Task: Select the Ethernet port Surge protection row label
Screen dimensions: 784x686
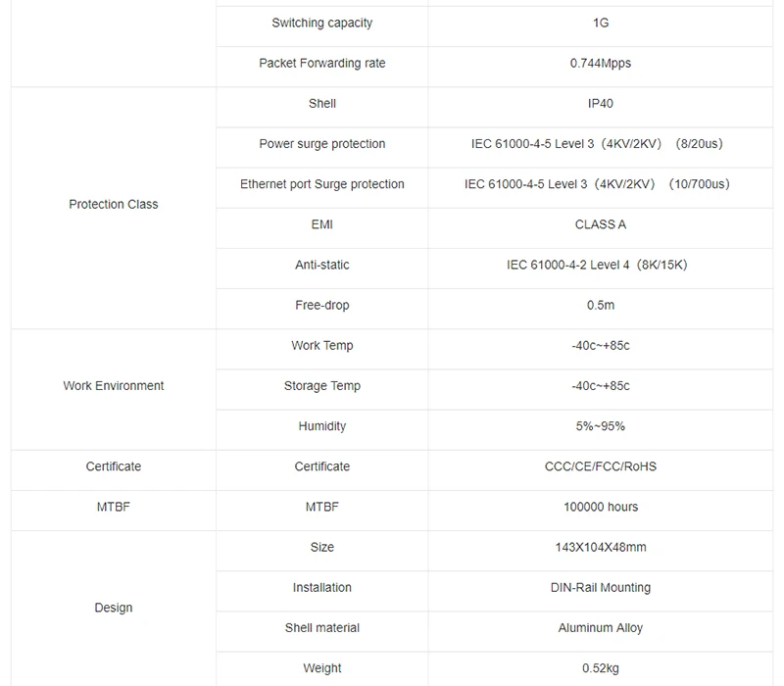Action: tap(322, 184)
